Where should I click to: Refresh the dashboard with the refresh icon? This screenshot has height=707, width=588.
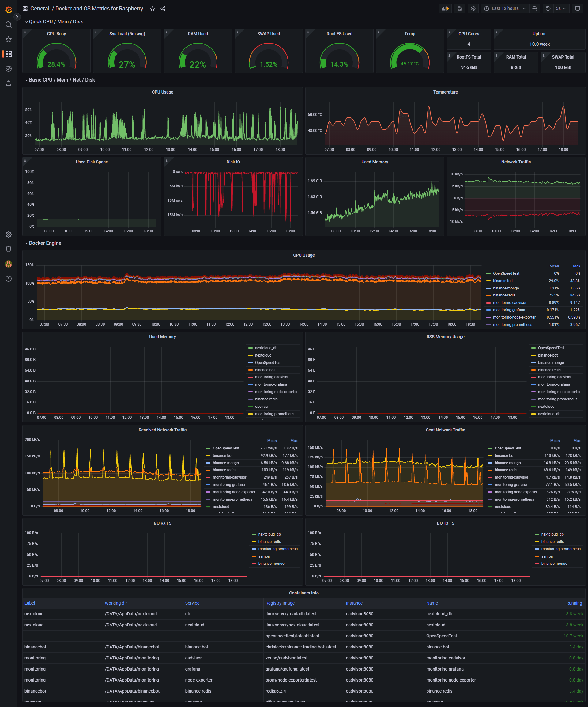(548, 8)
